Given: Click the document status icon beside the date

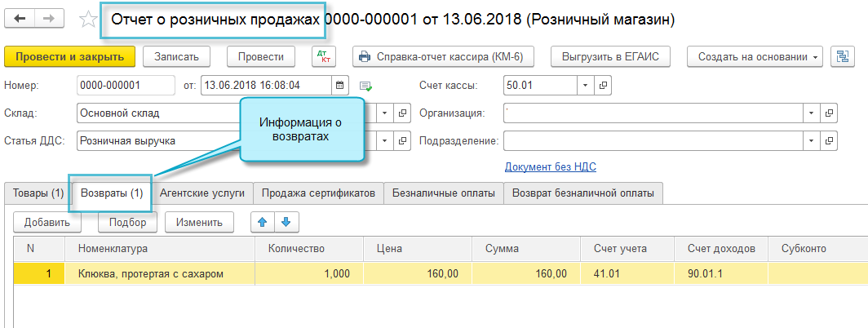Looking at the screenshot, I should click(x=365, y=85).
